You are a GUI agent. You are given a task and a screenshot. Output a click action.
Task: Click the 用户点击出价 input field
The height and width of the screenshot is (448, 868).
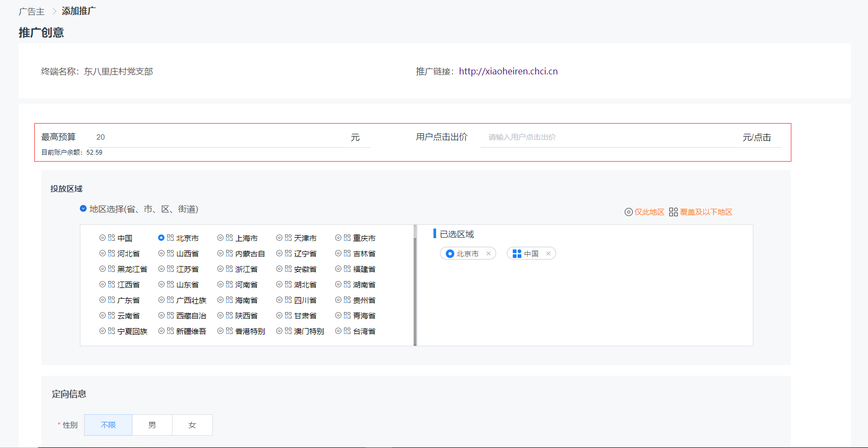pyautogui.click(x=605, y=137)
